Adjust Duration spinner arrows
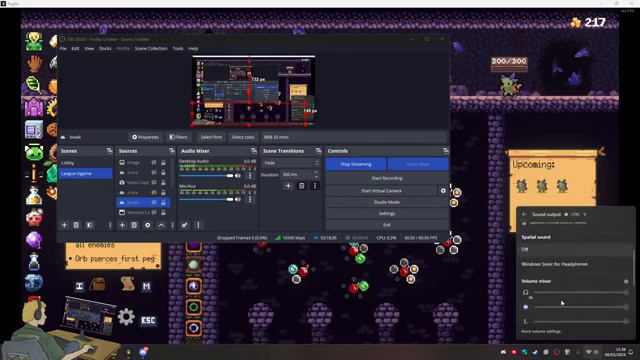 316,174
